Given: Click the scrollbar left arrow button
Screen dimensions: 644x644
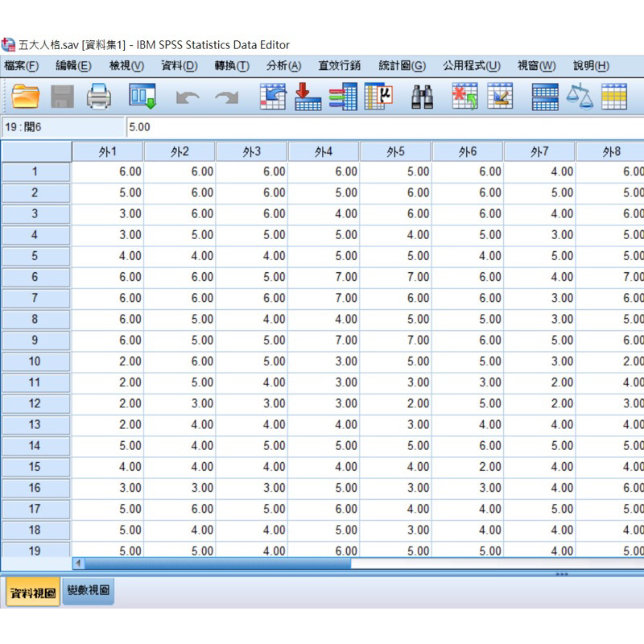Looking at the screenshot, I should (78, 563).
